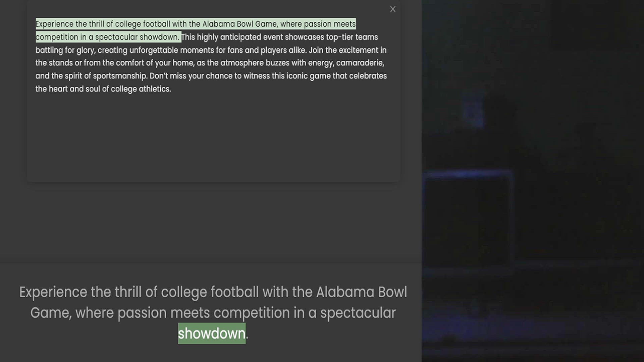The width and height of the screenshot is (644, 362).
Task: Click "competition" in the large bottom caption
Action: [251, 313]
